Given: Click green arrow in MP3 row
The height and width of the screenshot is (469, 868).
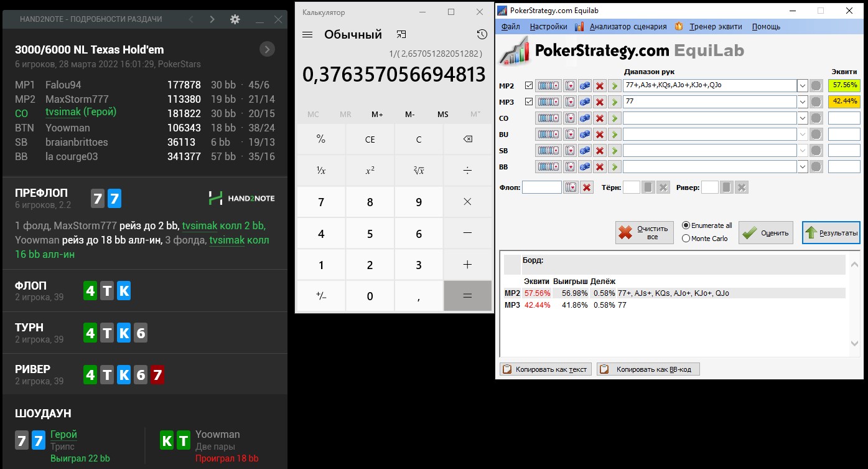Looking at the screenshot, I should 614,102.
